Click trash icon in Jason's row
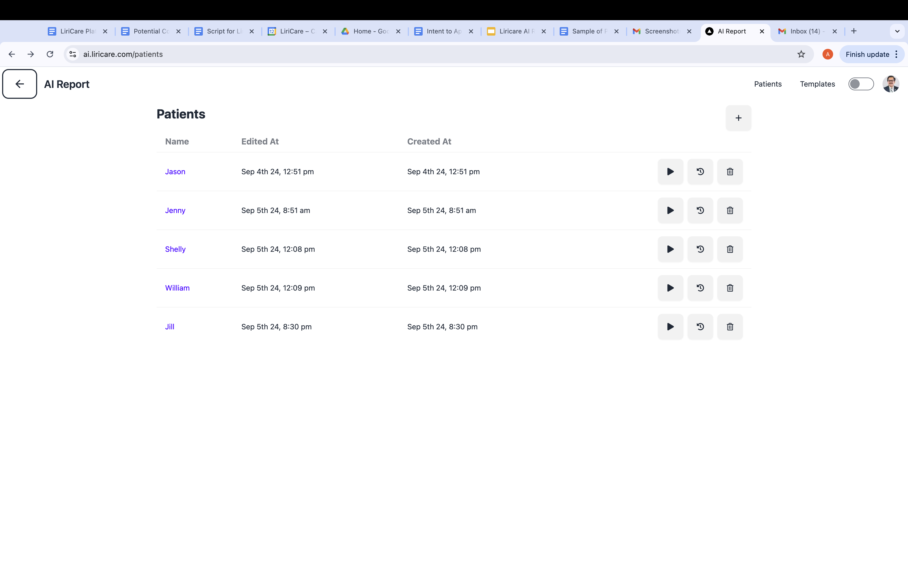 point(729,172)
